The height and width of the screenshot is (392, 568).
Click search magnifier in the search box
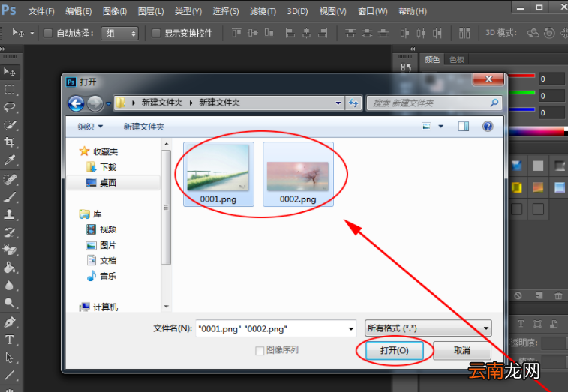[x=494, y=103]
